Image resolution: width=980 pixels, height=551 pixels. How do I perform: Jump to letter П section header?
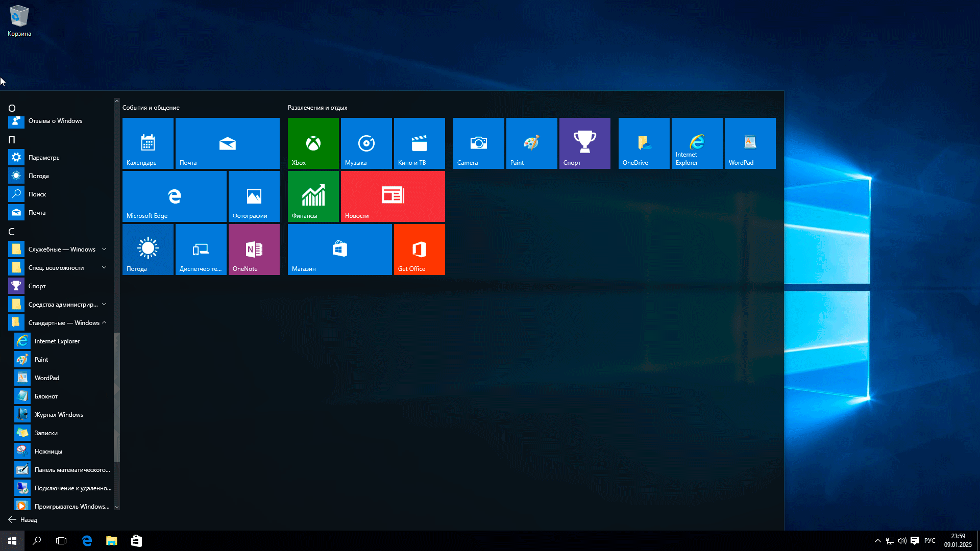click(12, 140)
